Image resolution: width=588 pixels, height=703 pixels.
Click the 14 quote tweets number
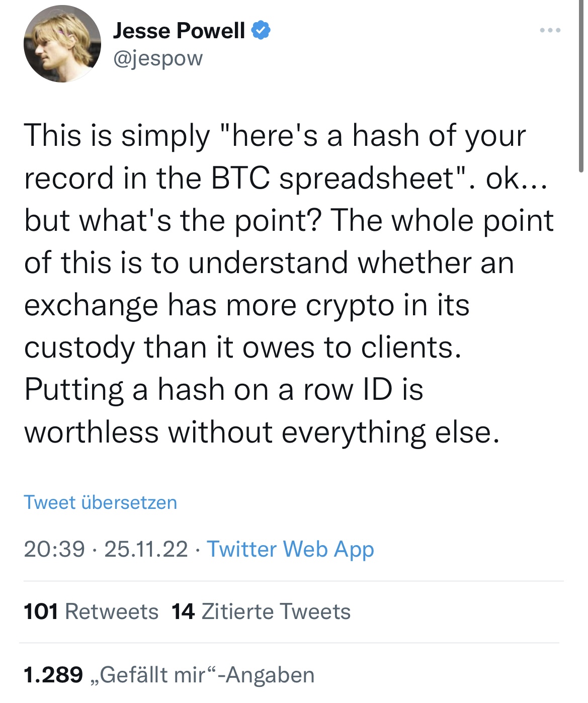click(x=183, y=612)
